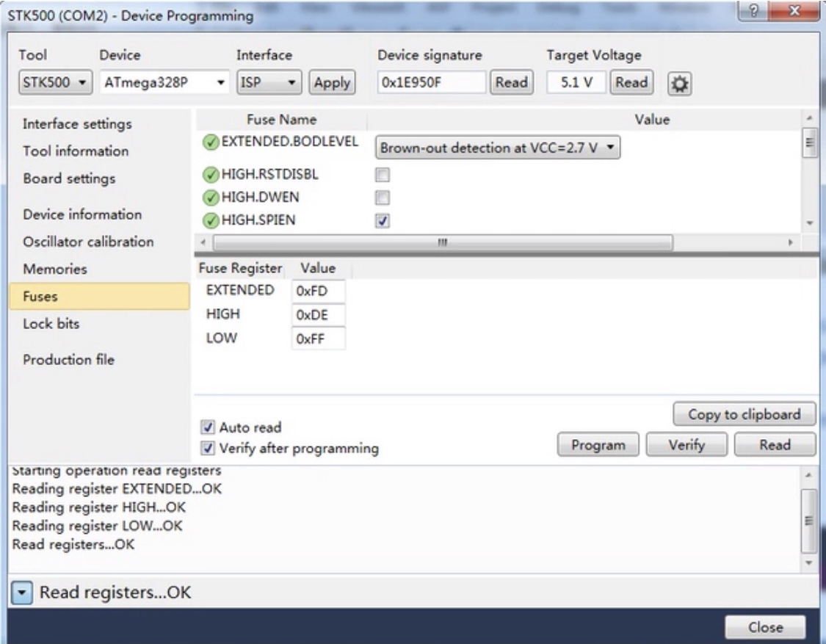Click the HIGH.RSTDISBL green status checkmark
The height and width of the screenshot is (644, 826).
click(x=211, y=175)
